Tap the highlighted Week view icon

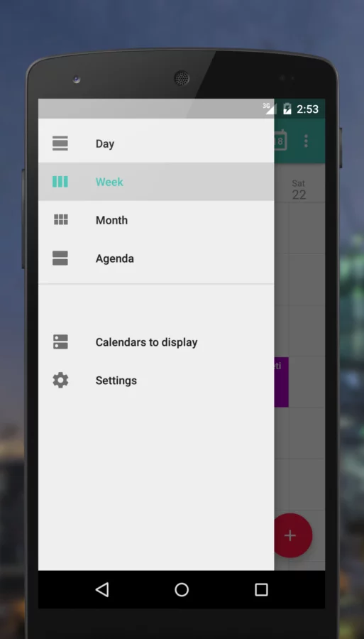60,182
